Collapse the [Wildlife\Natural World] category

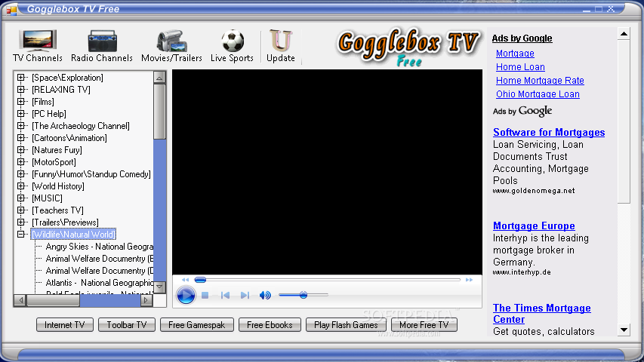(x=20, y=235)
